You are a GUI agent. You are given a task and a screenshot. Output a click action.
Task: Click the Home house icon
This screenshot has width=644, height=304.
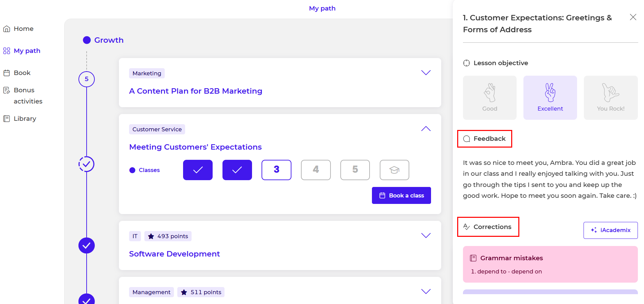(6, 29)
